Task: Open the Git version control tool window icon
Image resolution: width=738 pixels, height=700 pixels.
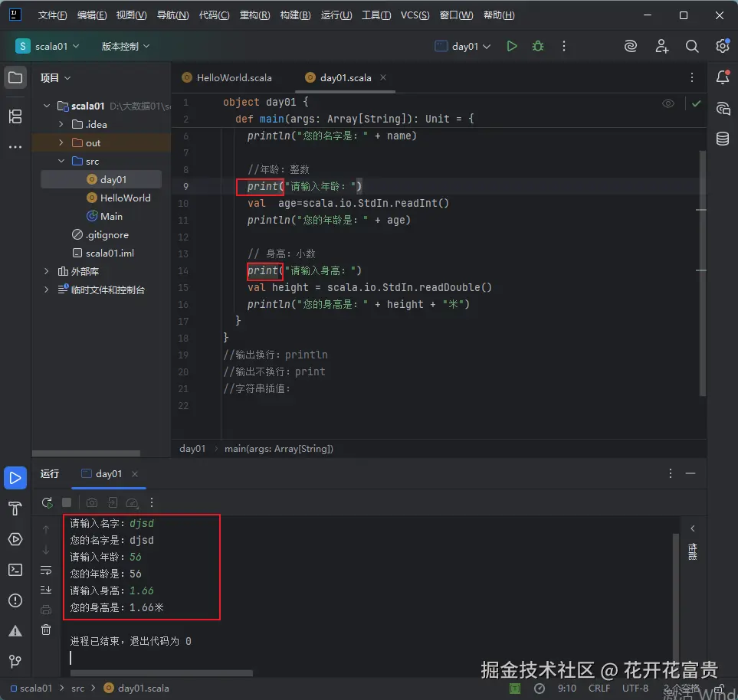Action: (15, 661)
